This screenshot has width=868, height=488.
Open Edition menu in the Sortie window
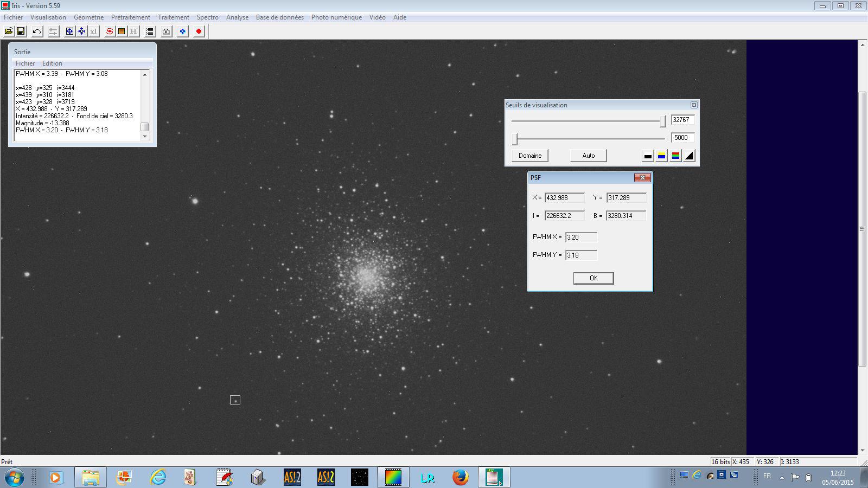click(52, 63)
